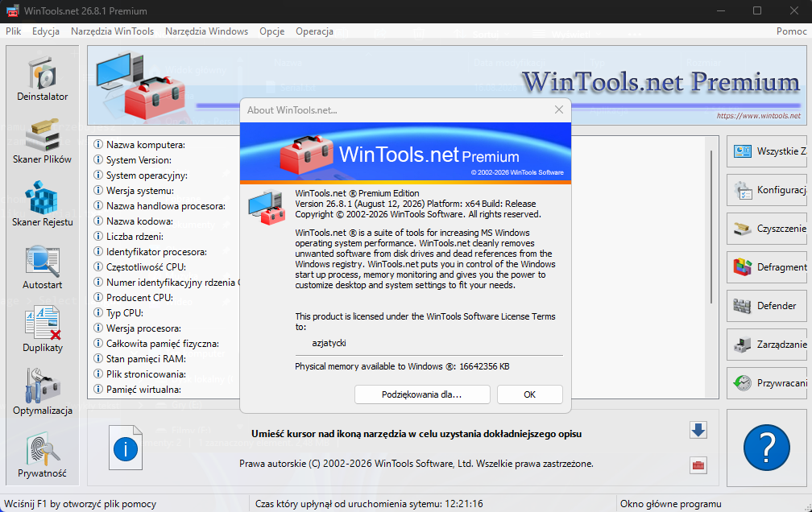Open Narzędzia Windows menu
This screenshot has height=512, width=812.
(x=206, y=31)
